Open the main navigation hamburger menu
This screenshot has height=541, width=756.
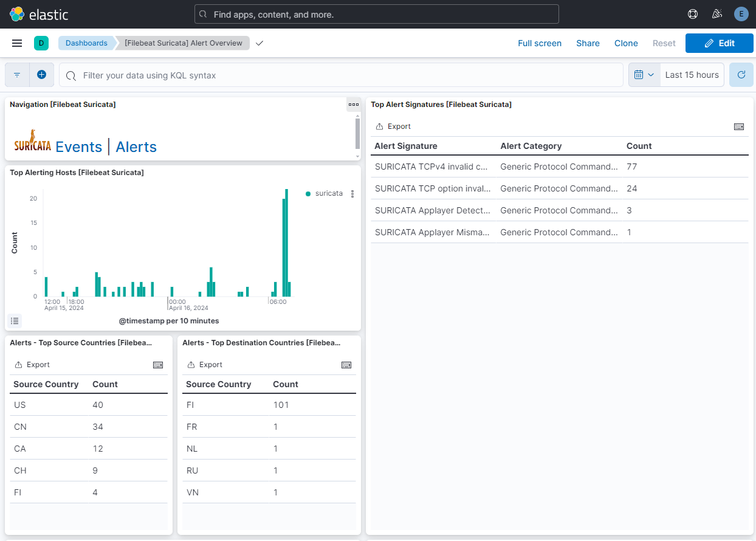point(17,43)
